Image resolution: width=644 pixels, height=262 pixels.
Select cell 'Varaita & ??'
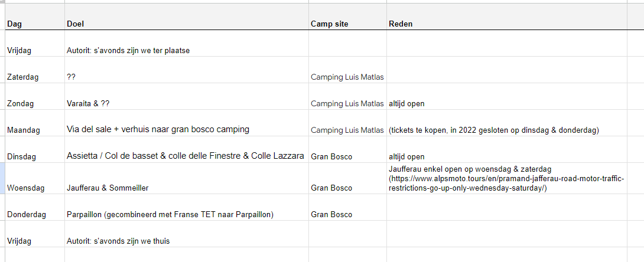(187, 97)
